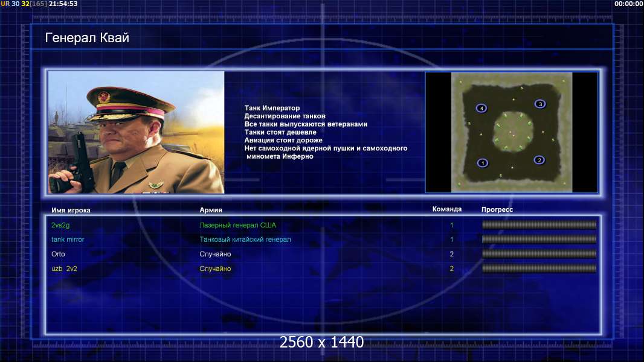
Task: Click team number for 2vs2g row
Action: (x=451, y=225)
